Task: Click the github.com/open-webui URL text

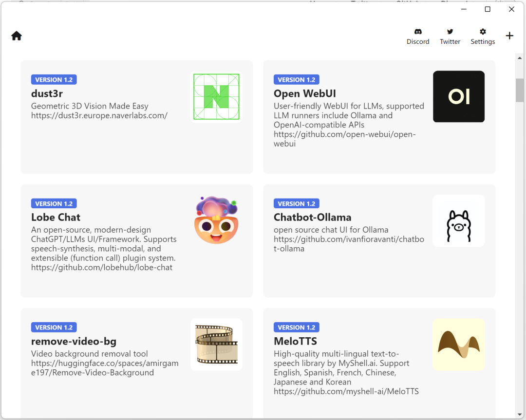Action: tap(344, 139)
